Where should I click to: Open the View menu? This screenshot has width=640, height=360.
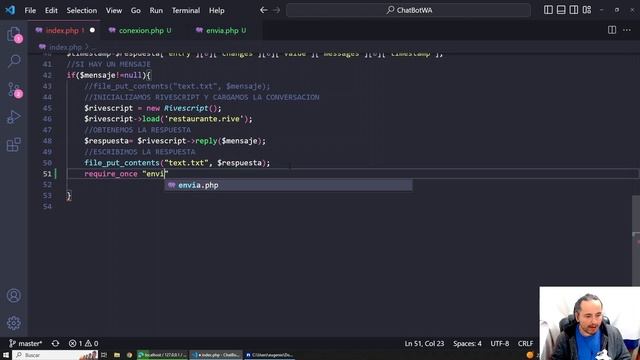pos(114,10)
